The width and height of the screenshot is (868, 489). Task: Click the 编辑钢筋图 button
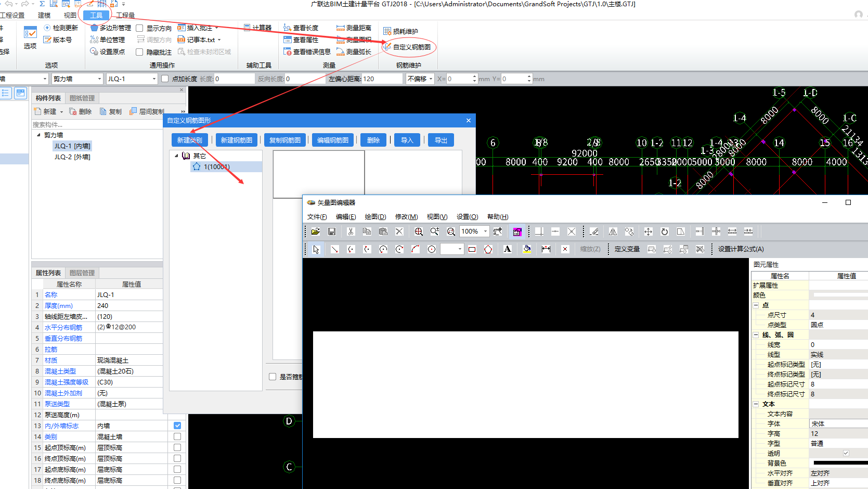333,140
